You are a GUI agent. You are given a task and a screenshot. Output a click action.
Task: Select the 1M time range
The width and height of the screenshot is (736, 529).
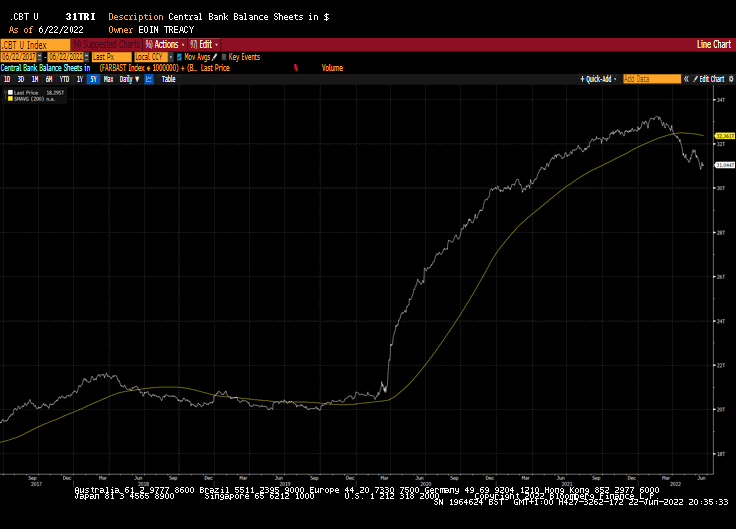click(x=35, y=79)
